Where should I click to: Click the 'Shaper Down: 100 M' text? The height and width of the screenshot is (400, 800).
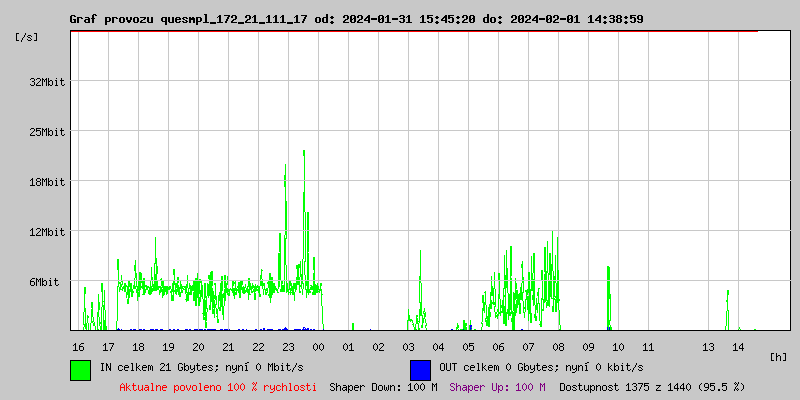click(x=383, y=387)
